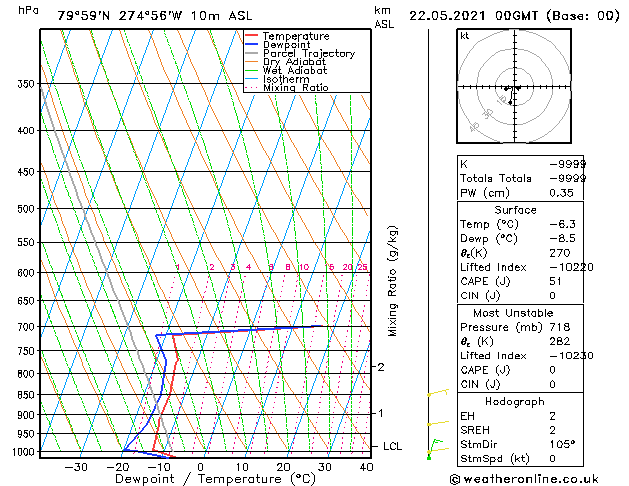Click the blue Dewpoint legend line
The image size is (629, 486).
click(251, 45)
